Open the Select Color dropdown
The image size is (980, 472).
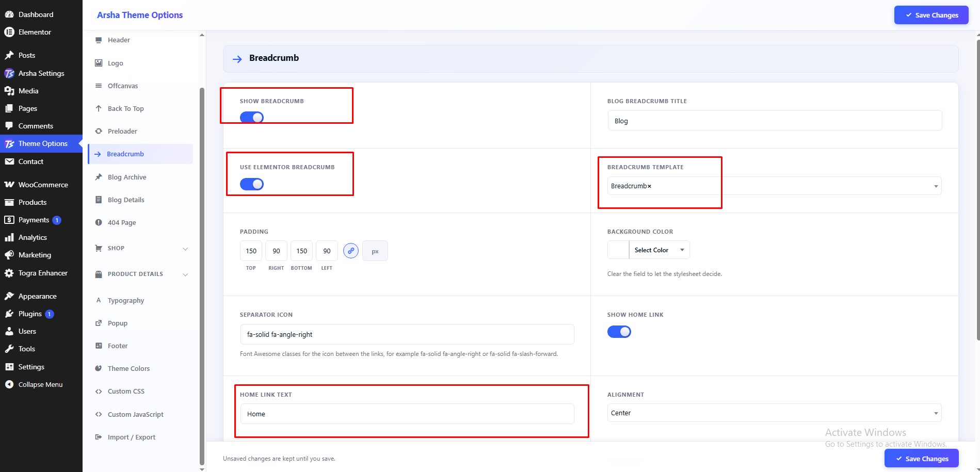coord(659,250)
